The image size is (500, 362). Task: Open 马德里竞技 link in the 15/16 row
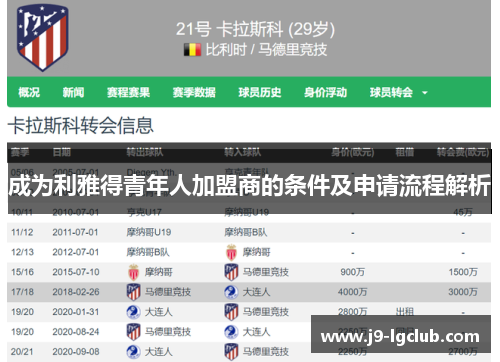coord(265,272)
